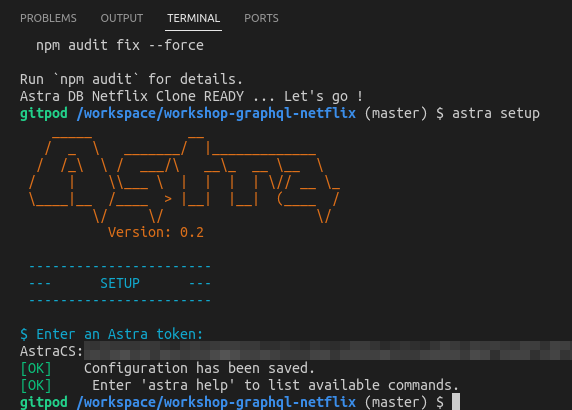Click the Astra ASCII art logo
The image size is (572, 410).
[184, 178]
